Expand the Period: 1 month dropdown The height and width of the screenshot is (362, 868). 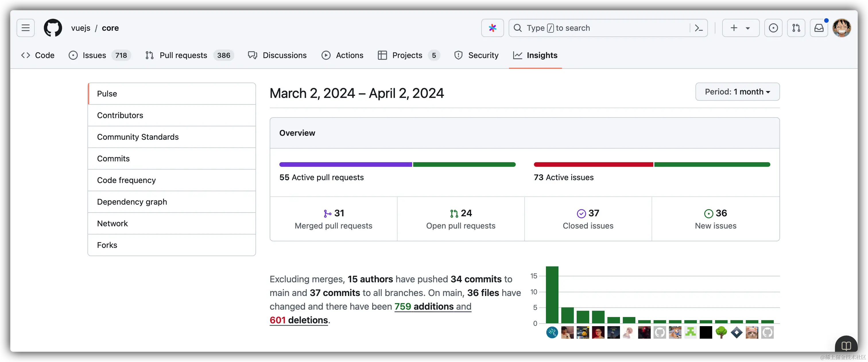click(x=737, y=92)
